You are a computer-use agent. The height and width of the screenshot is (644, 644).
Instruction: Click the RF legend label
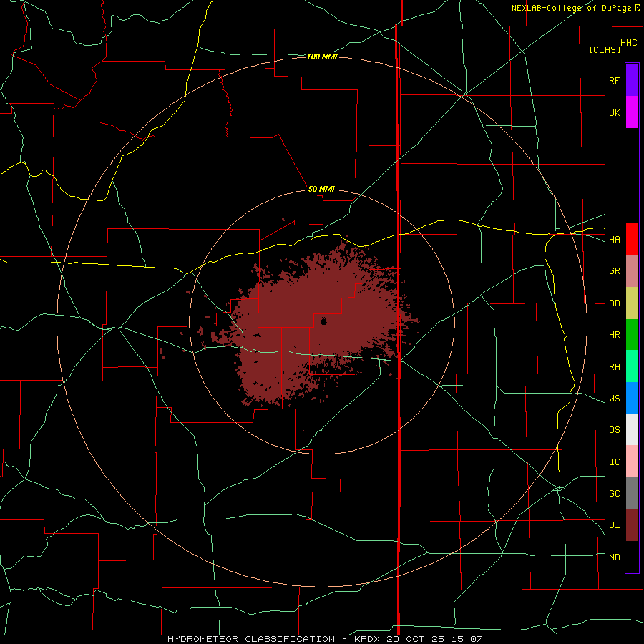click(x=614, y=80)
